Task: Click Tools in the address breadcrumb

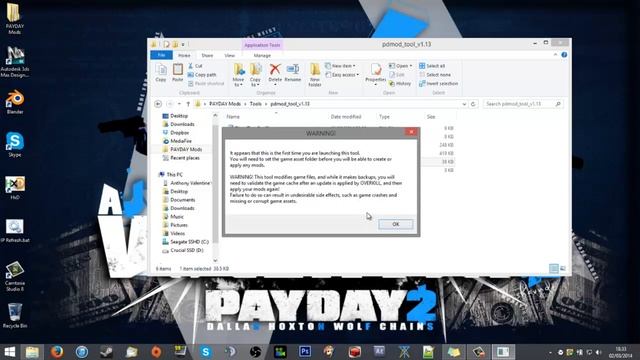Action: pyautogui.click(x=256, y=104)
